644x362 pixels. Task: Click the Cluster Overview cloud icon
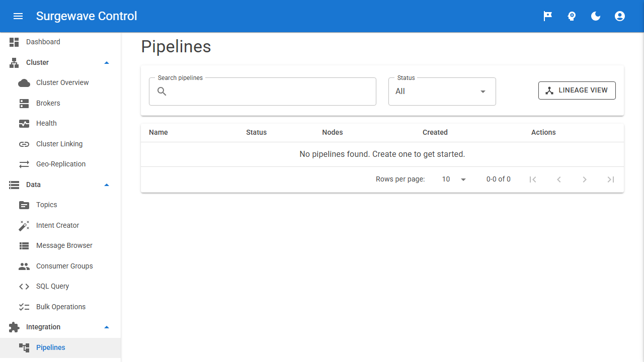coord(24,83)
